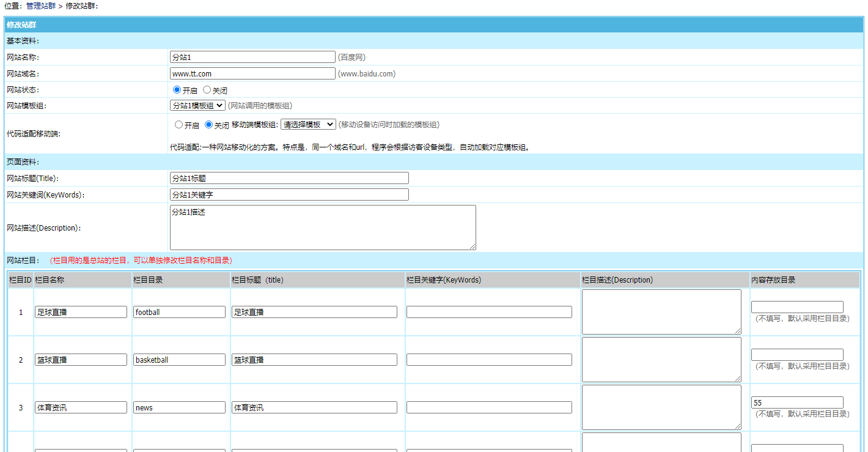Click the 分站1描述 description textarea
This screenshot has height=452, width=868.
[x=323, y=227]
